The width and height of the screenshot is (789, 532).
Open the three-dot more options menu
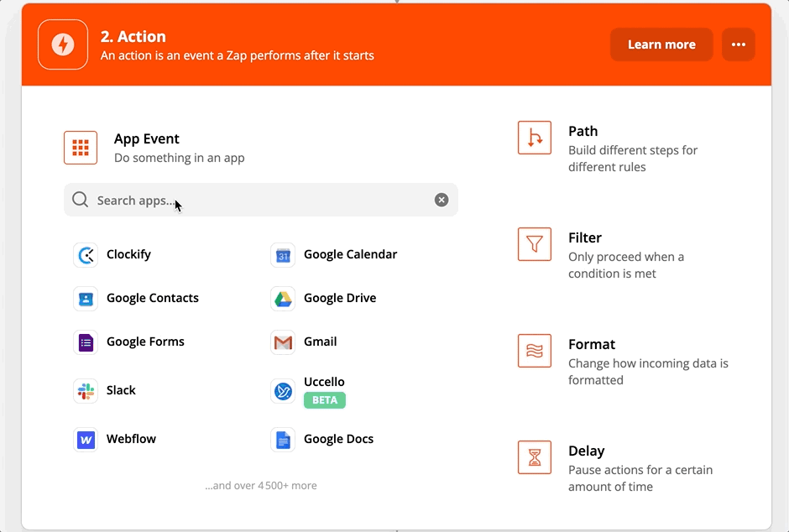739,45
